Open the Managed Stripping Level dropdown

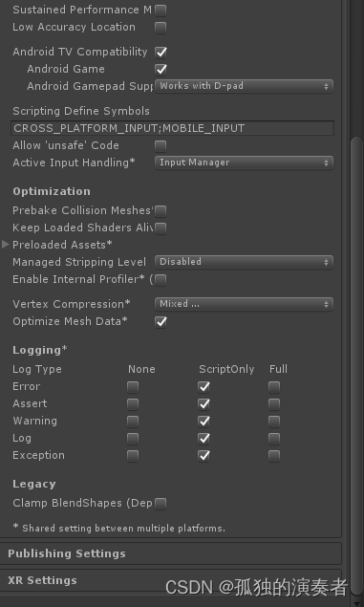click(x=244, y=262)
